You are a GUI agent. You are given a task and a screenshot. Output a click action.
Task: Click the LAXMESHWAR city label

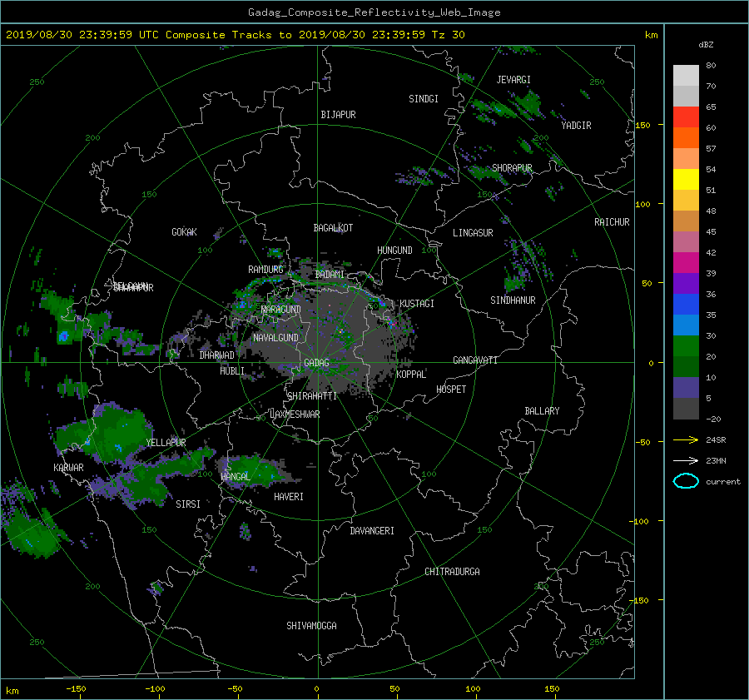point(295,415)
